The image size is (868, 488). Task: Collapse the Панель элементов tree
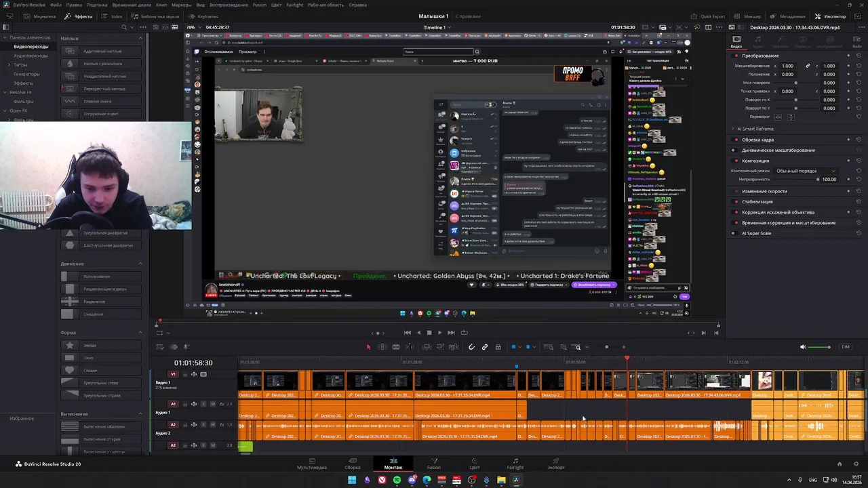click(x=6, y=37)
